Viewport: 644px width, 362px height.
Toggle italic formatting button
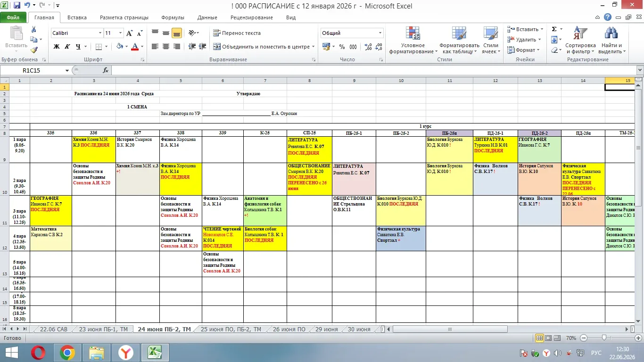click(67, 47)
